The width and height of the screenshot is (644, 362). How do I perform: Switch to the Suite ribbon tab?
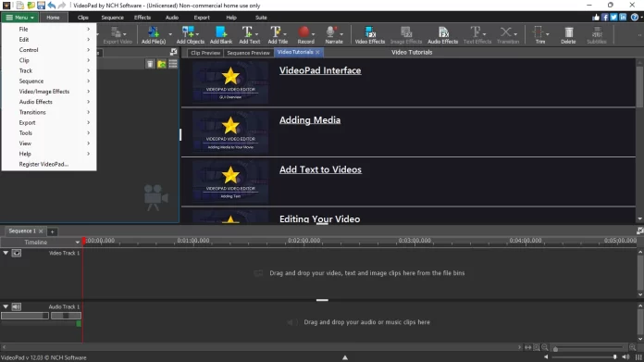[261, 18]
